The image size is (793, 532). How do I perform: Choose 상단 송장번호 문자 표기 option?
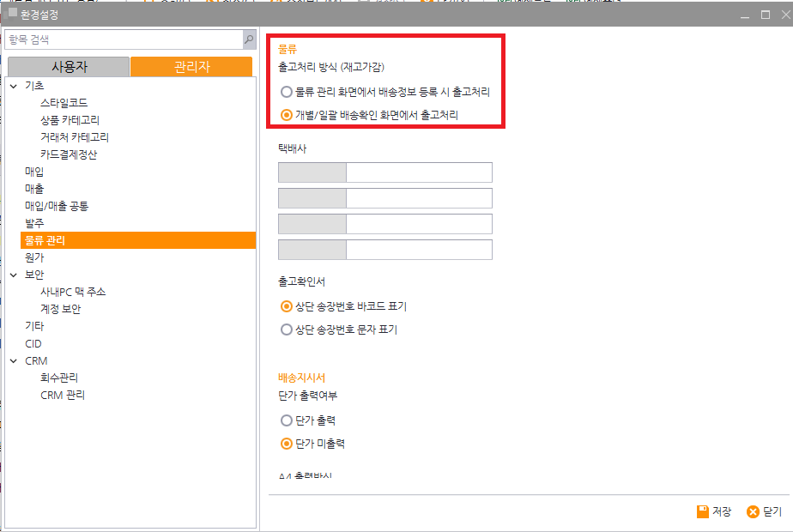point(287,329)
